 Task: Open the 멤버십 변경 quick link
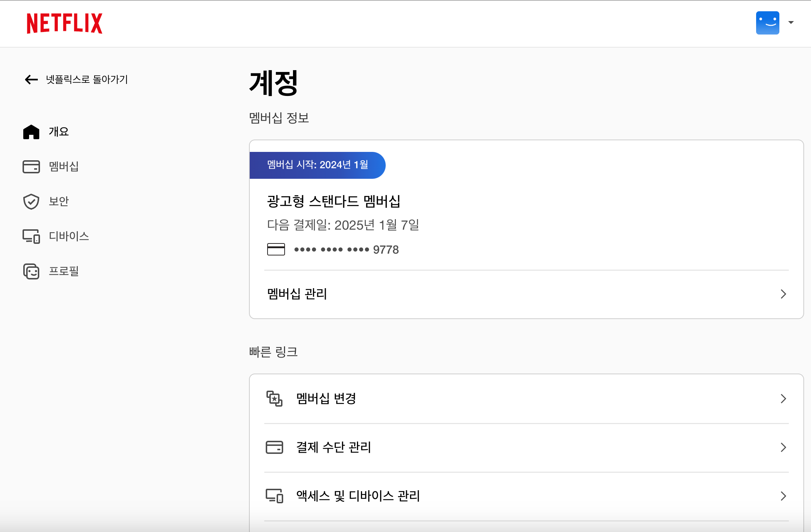click(x=326, y=399)
